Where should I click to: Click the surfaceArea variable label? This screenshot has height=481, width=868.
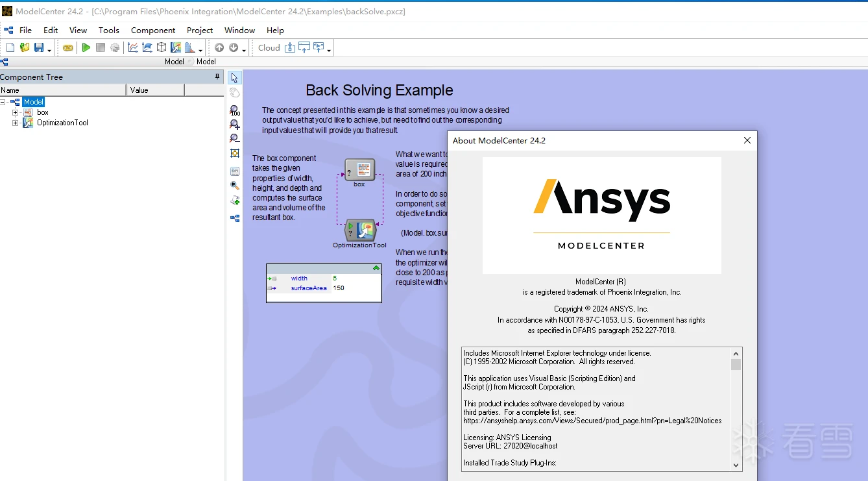coord(309,288)
